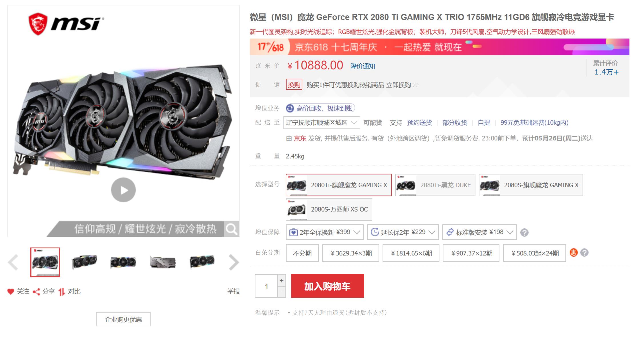Viewport: 644px width, 338px height.
Task: Select 不分期 payment option
Action: [302, 253]
